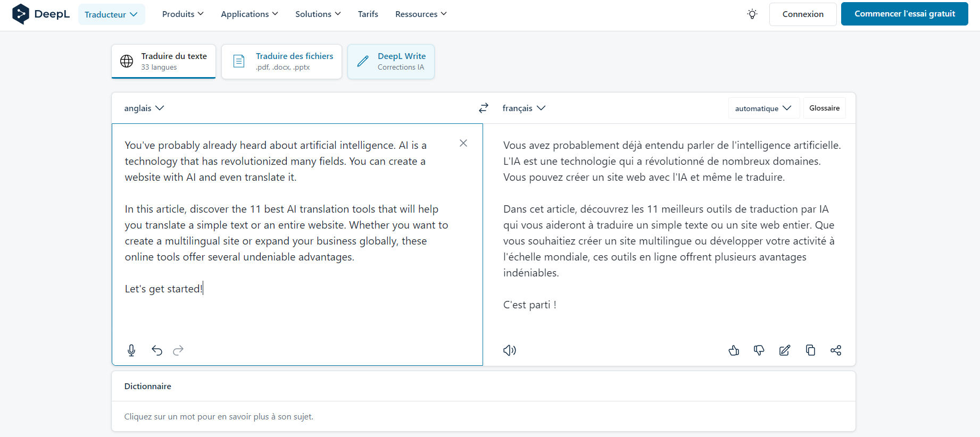Give the translation a thumbs down
The width and height of the screenshot is (980, 437).
click(759, 350)
